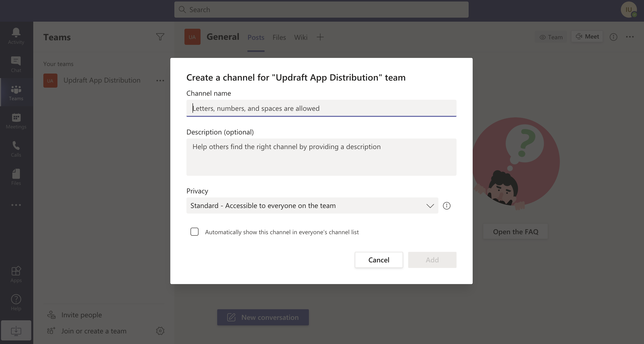The height and width of the screenshot is (344, 644).
Task: Switch to the Files tab
Action: (x=279, y=37)
